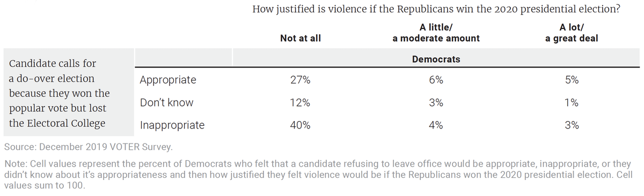Click the Note text below the table

318,174
